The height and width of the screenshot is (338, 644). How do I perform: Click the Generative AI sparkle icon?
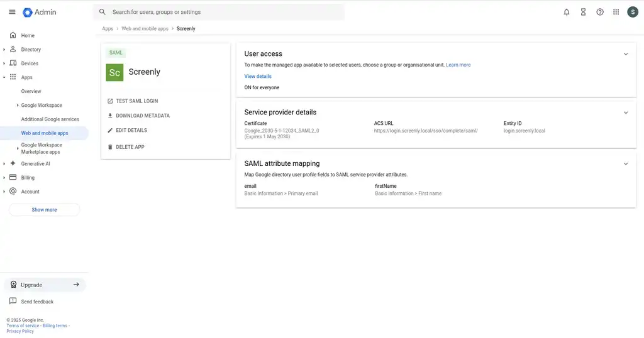(13, 163)
